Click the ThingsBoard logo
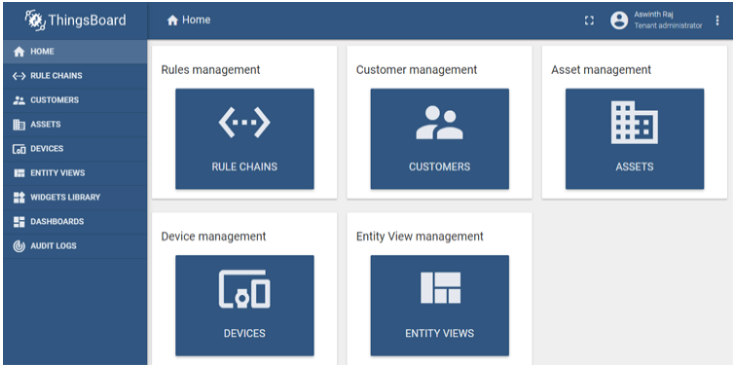The width and height of the screenshot is (734, 370). point(75,20)
